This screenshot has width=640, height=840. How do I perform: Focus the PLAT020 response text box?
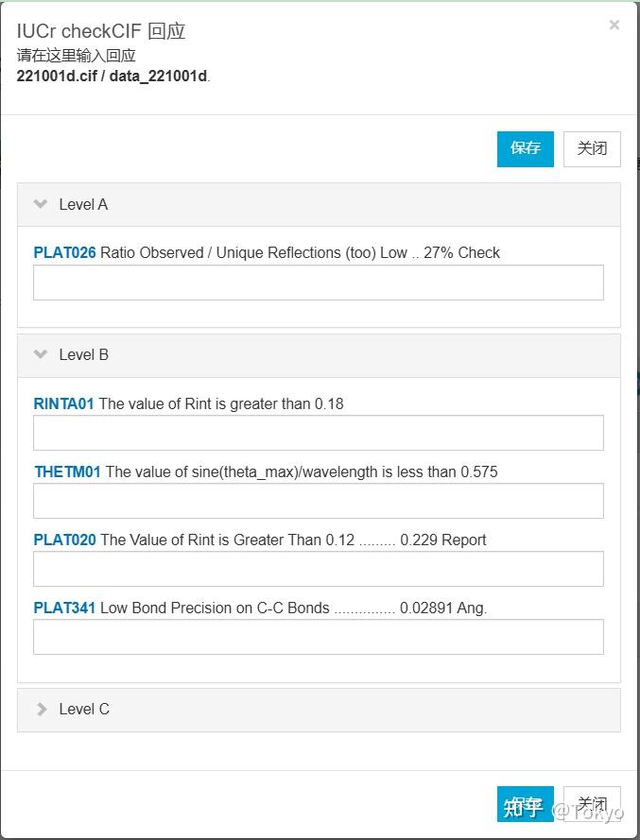tap(318, 569)
